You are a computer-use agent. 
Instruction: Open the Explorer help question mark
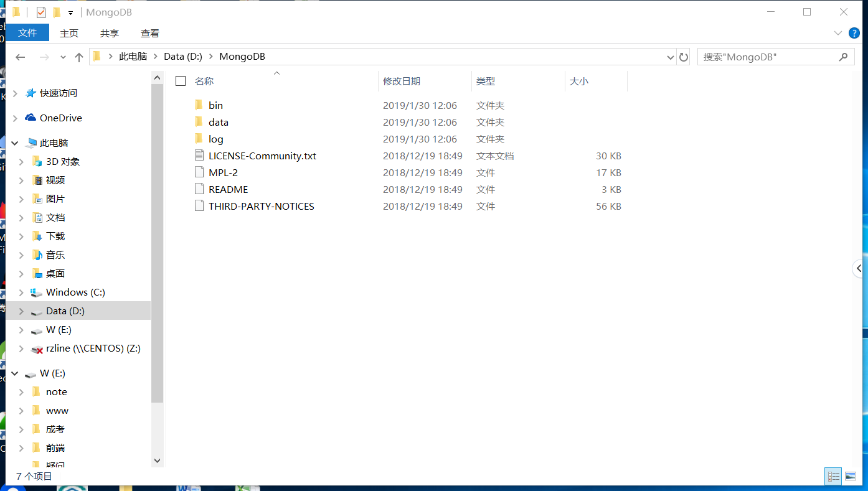[x=855, y=33]
